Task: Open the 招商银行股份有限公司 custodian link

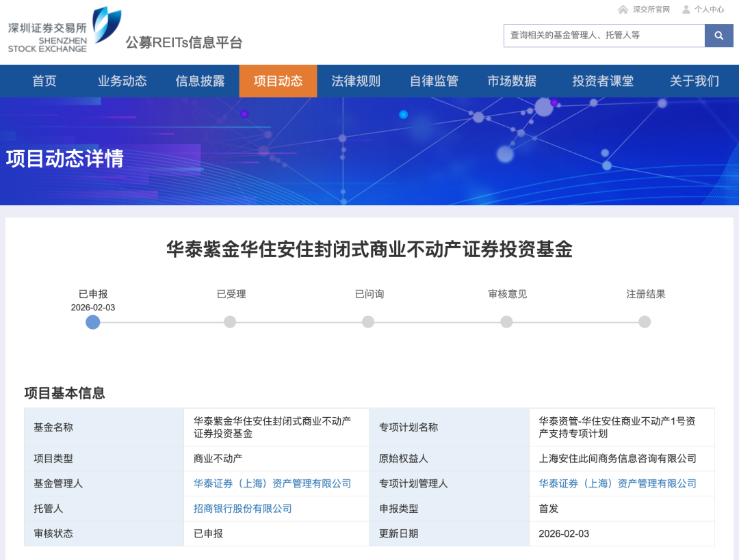Action: tap(243, 509)
